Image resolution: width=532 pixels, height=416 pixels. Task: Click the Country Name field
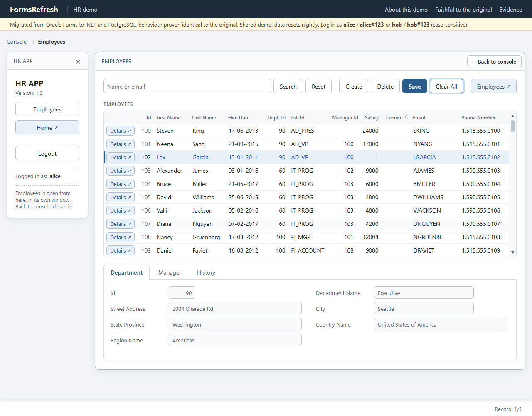click(x=441, y=324)
